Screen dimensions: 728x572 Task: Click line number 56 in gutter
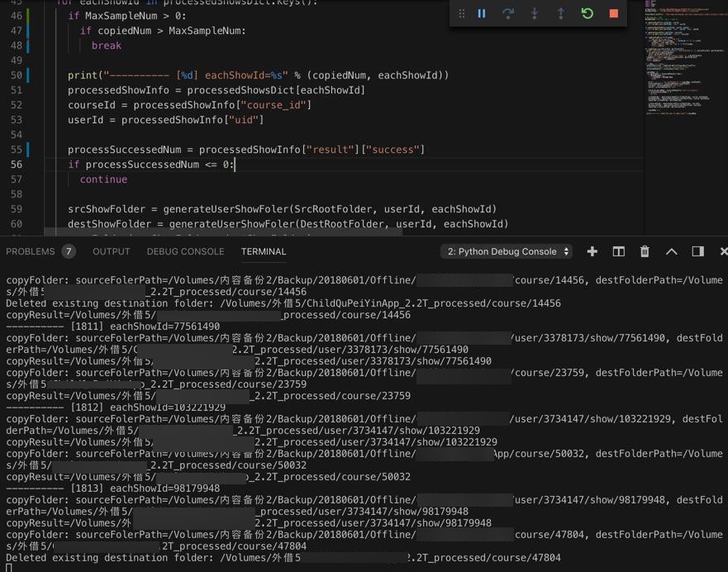click(x=17, y=164)
